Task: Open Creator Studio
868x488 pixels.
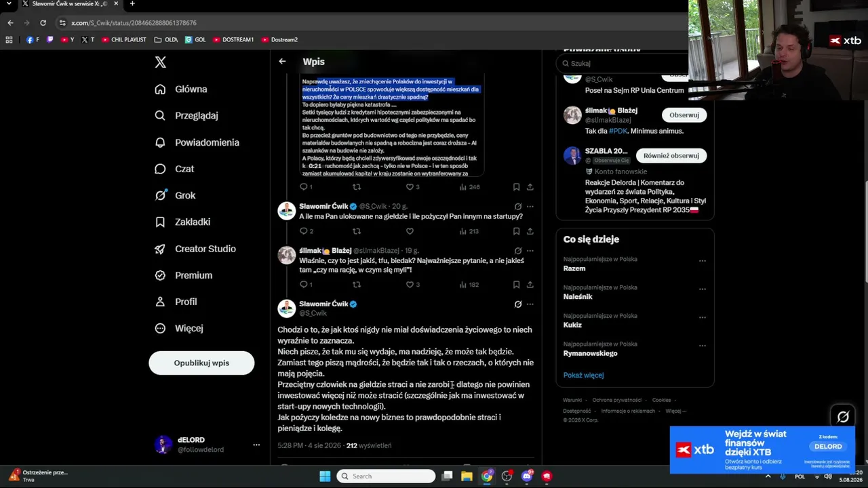Action: [x=195, y=249]
